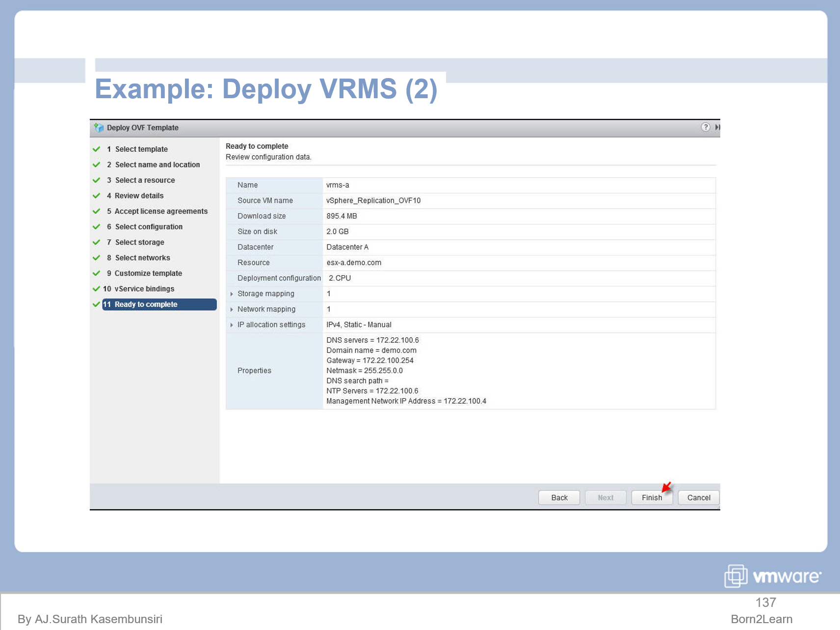Open the help icon in the dialog header
The image size is (840, 630).
[x=706, y=127]
